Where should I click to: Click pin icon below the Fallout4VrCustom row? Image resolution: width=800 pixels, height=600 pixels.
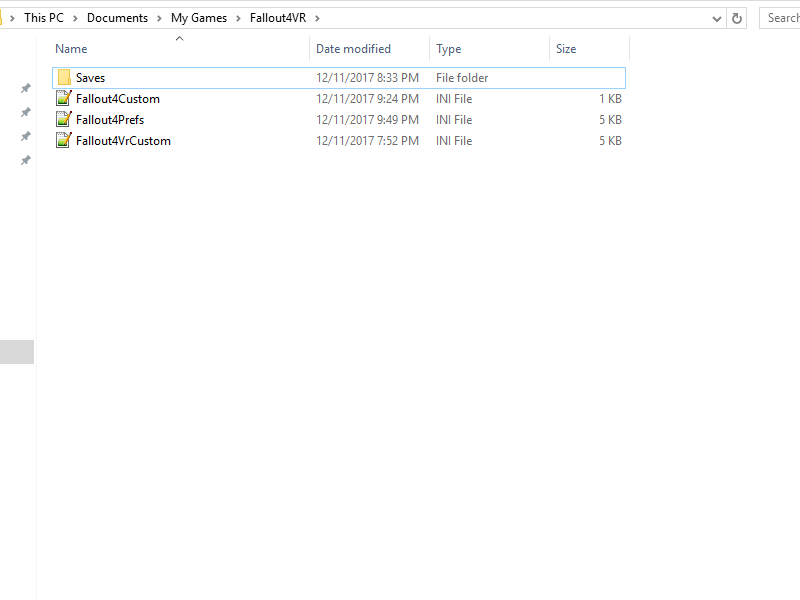26,160
